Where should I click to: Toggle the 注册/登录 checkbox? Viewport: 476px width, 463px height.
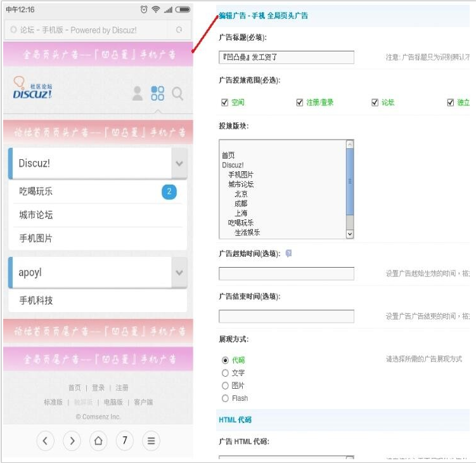click(x=300, y=103)
